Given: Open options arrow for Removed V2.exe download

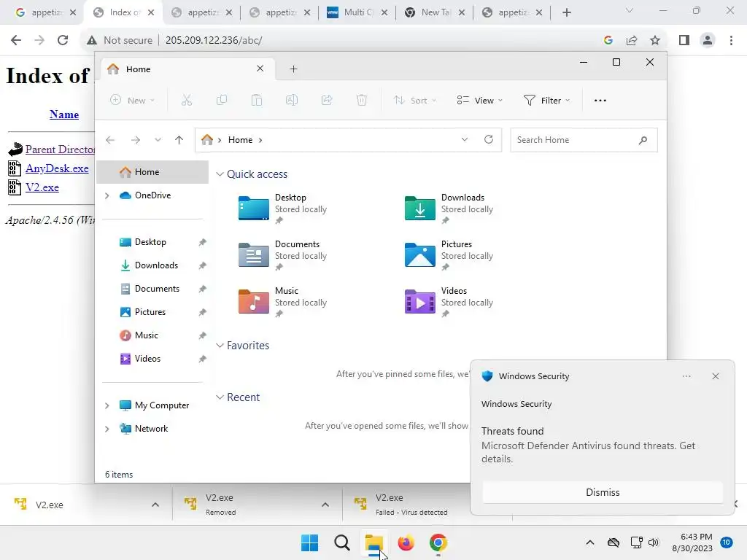Looking at the screenshot, I should [x=325, y=505].
